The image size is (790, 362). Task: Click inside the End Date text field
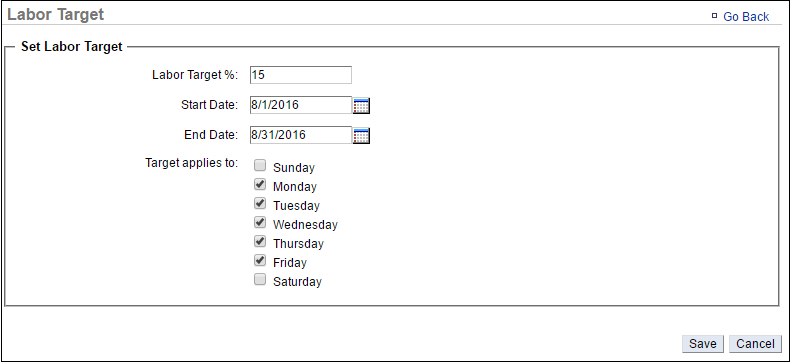pyautogui.click(x=301, y=135)
